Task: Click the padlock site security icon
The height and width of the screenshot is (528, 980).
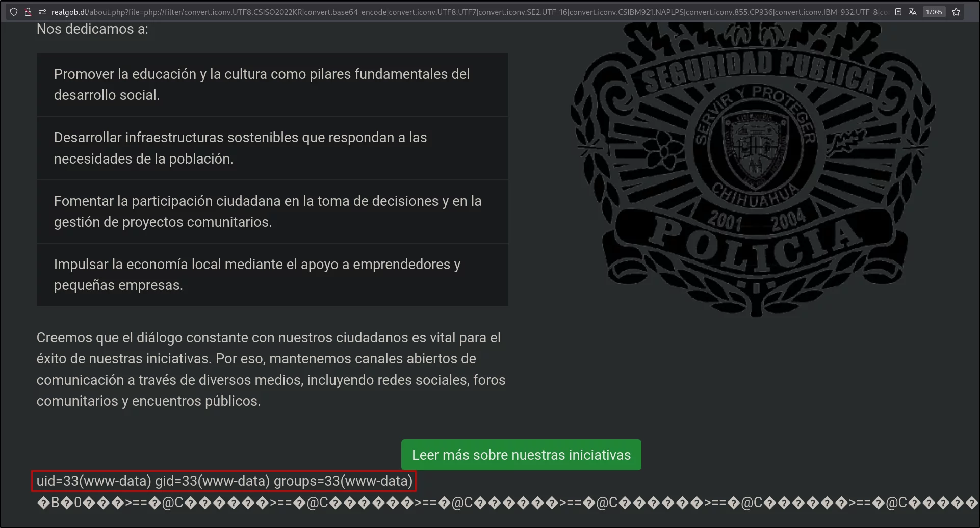Action: (x=28, y=12)
